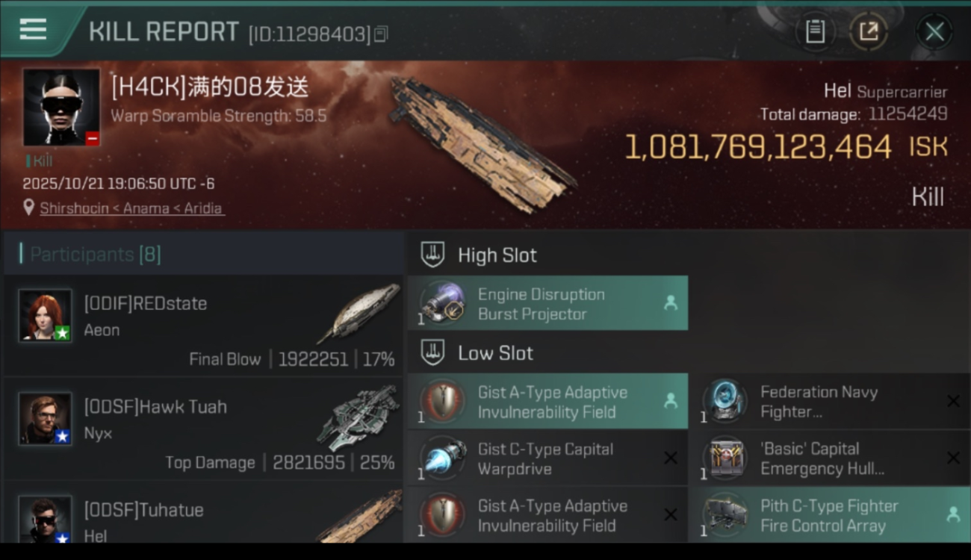
Task: Share the kill report via export icon
Action: pos(868,31)
